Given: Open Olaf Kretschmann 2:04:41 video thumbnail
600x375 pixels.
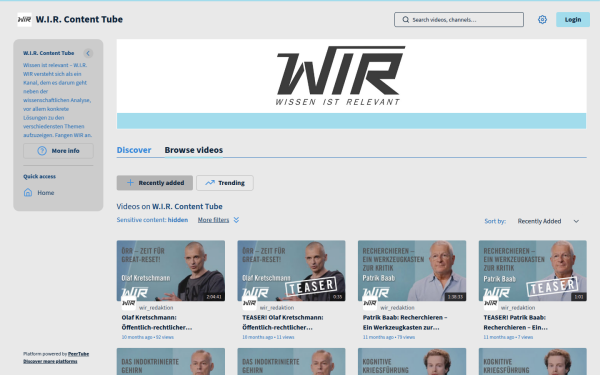Looking at the screenshot, I should pyautogui.click(x=171, y=271).
